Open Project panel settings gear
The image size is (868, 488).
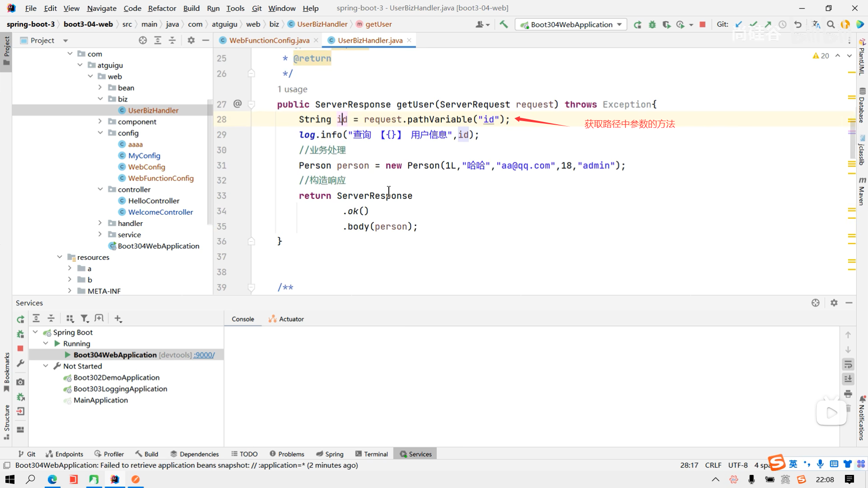(191, 40)
